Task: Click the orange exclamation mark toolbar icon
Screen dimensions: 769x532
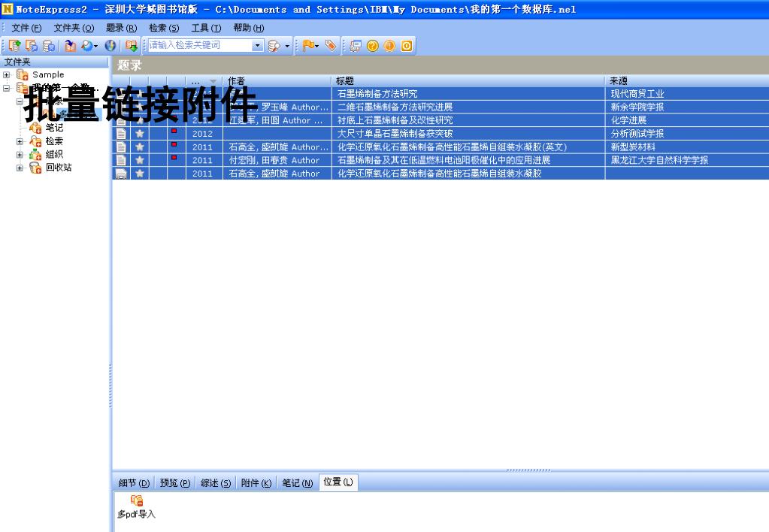Action: pos(389,46)
